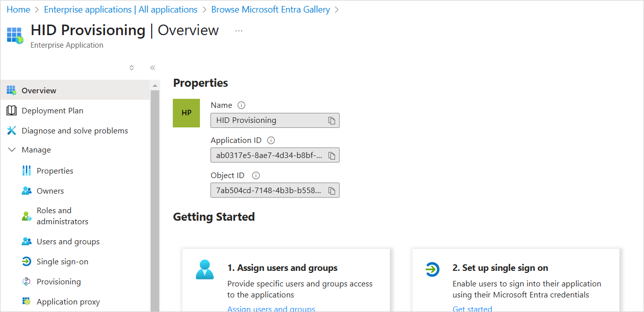Click the sidebar vertical scrollbar

pyautogui.click(x=155, y=201)
